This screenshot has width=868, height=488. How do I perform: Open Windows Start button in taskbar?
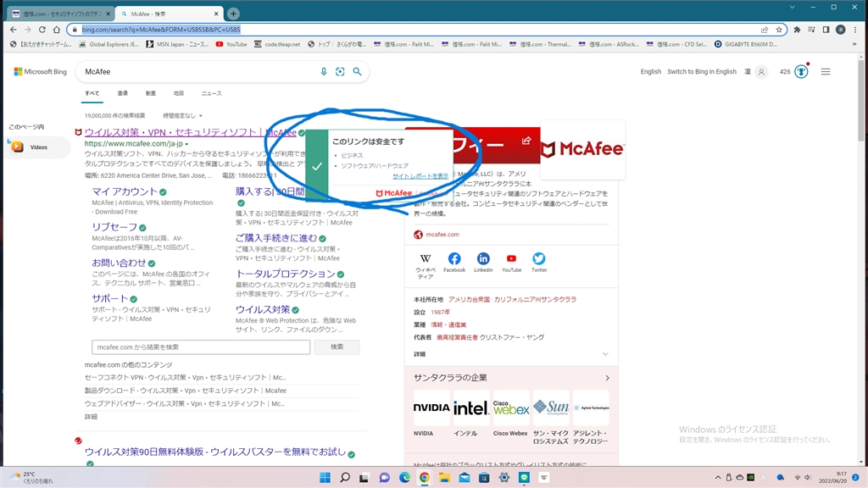[325, 478]
